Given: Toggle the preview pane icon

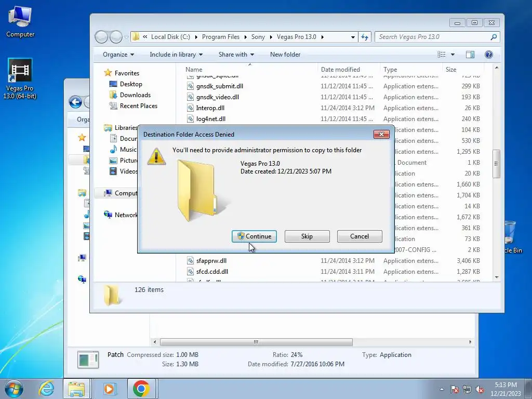Looking at the screenshot, I should 470,55.
